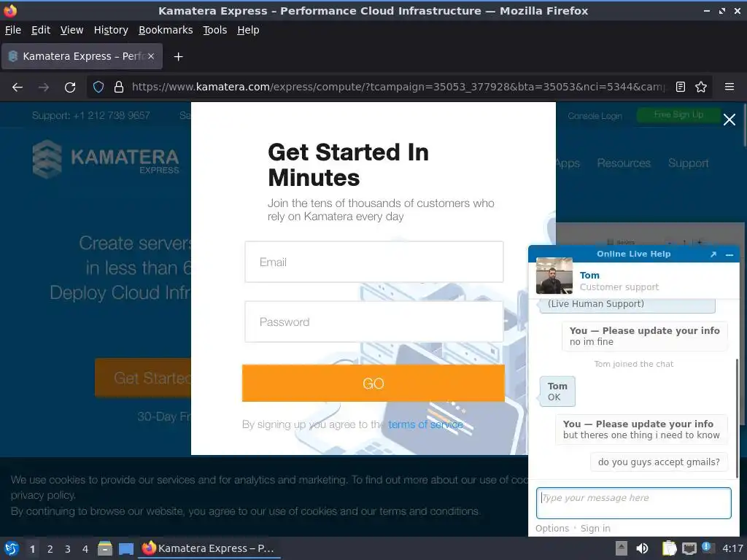747x560 pixels.
Task: Click the Kamatera Express taskbar window button
Action: 209,548
